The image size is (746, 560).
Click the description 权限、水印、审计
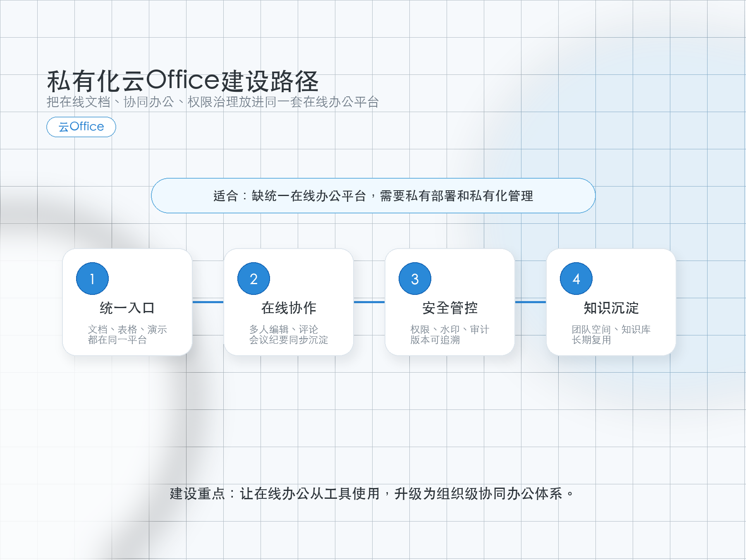tap(450, 329)
